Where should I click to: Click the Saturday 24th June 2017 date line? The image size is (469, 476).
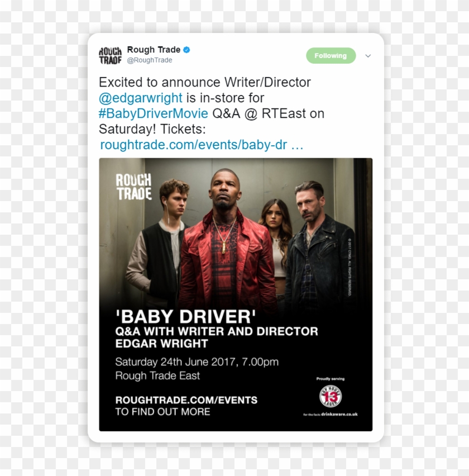(x=197, y=362)
